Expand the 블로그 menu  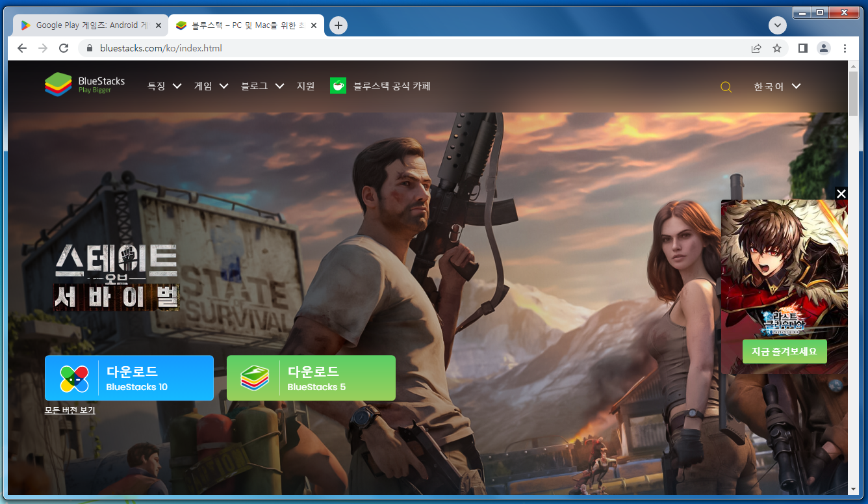[262, 86]
